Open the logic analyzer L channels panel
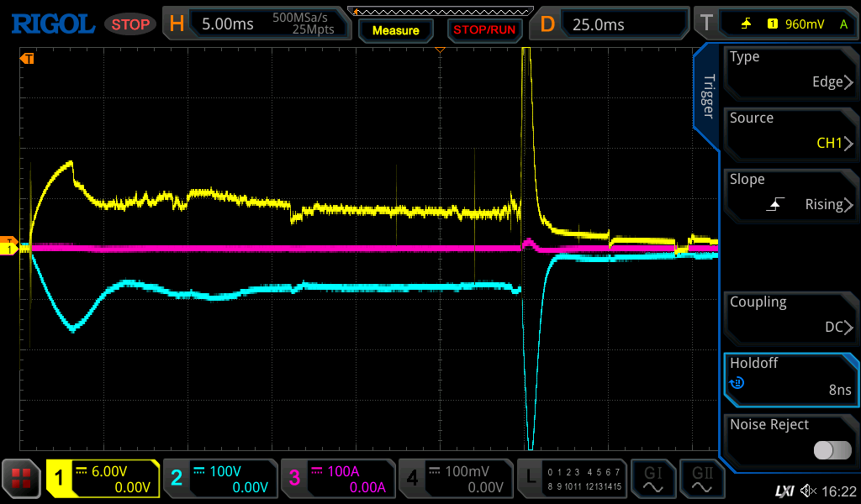Viewport: 861px width, 504px height. coord(573,479)
